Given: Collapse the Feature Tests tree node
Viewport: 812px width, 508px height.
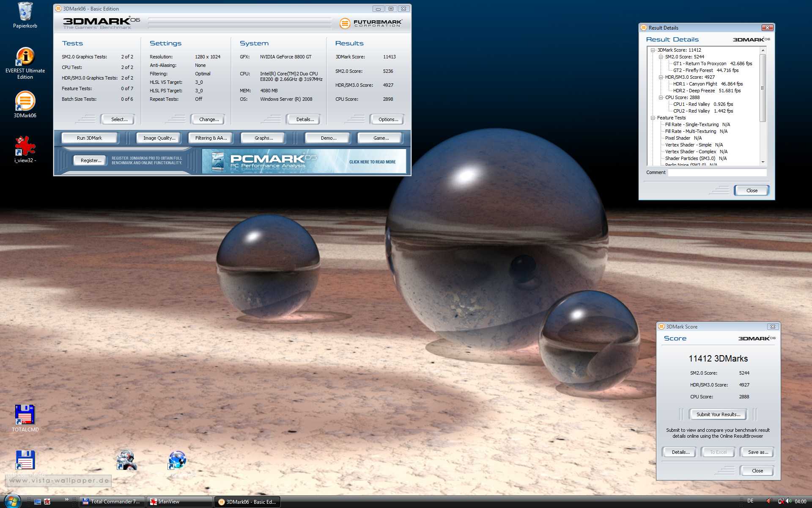Looking at the screenshot, I should click(x=653, y=118).
